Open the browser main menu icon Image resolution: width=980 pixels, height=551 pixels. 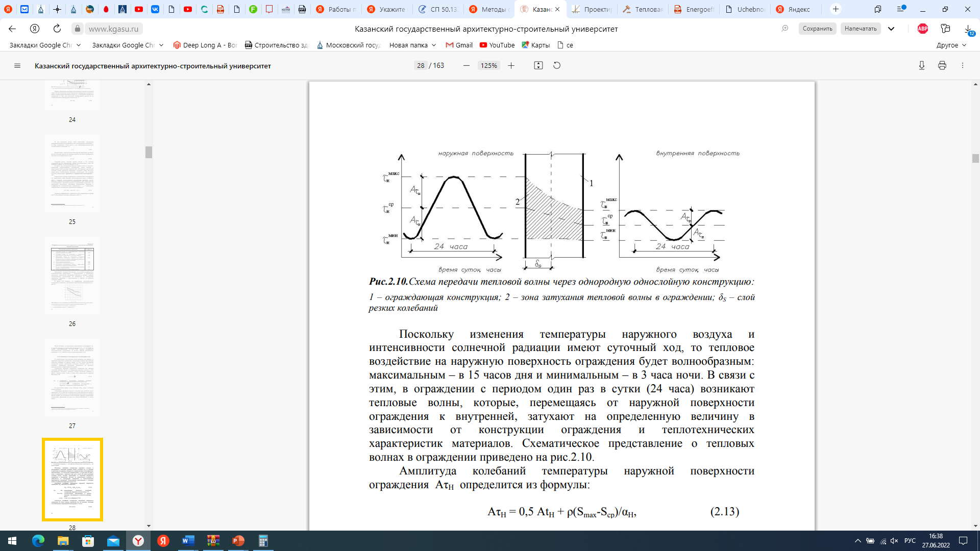tap(901, 9)
